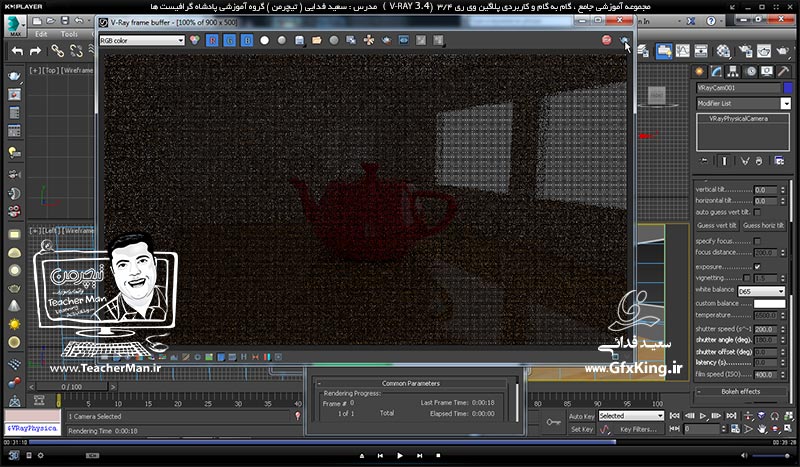Click the Curve Editor icon in main toolbar

(x=683, y=51)
